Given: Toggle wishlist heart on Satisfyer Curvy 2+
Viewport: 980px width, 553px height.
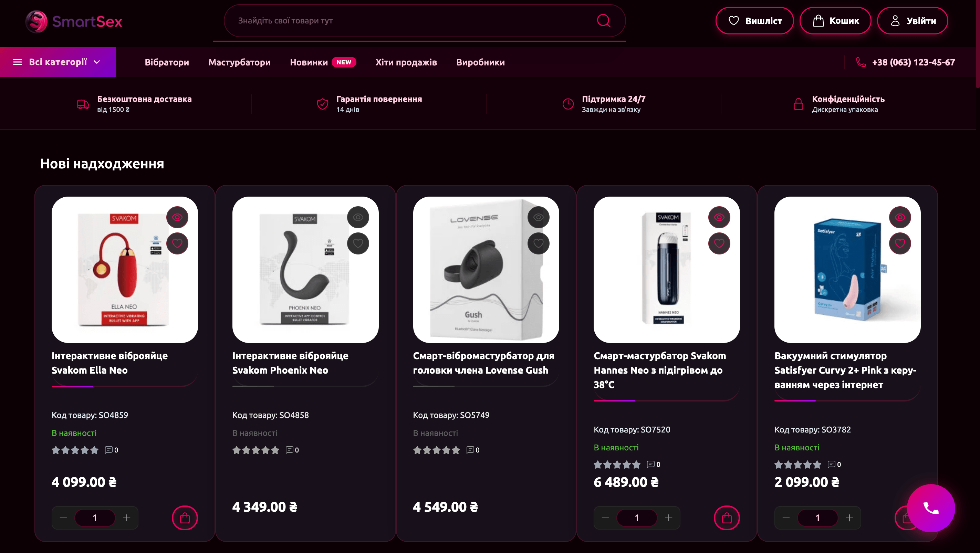Looking at the screenshot, I should 900,243.
